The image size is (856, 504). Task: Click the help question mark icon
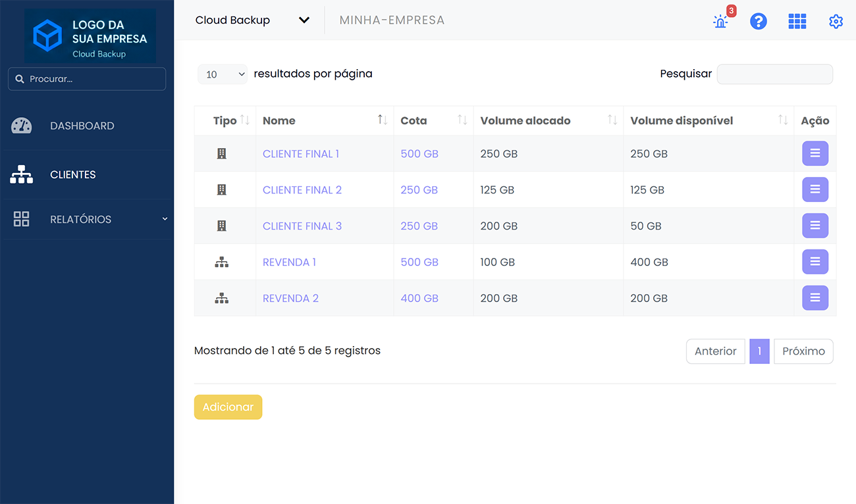coord(759,21)
